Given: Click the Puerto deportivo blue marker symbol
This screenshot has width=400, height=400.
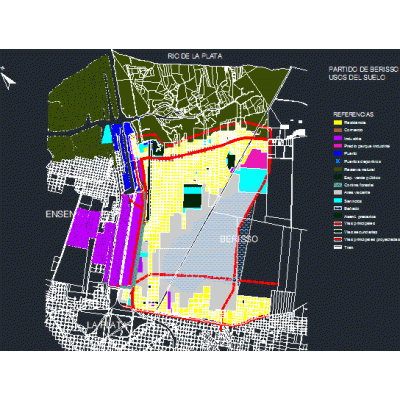Looking at the screenshot, I should 338,161.
